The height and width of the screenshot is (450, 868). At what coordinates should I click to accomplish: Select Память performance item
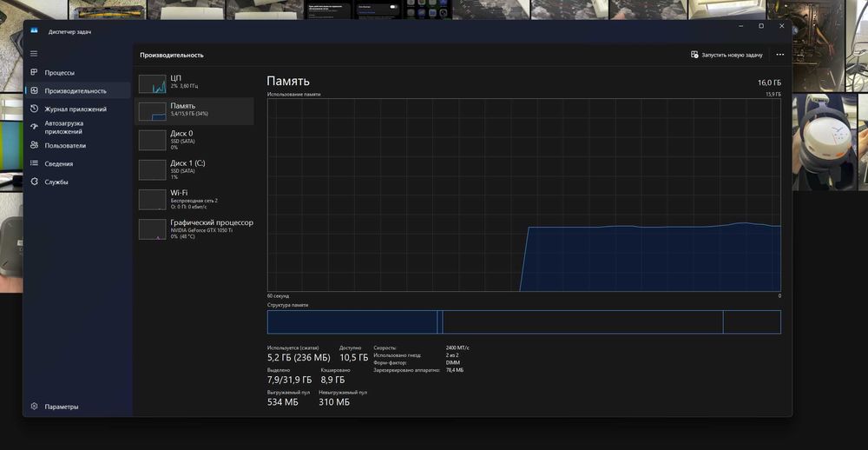coord(194,111)
